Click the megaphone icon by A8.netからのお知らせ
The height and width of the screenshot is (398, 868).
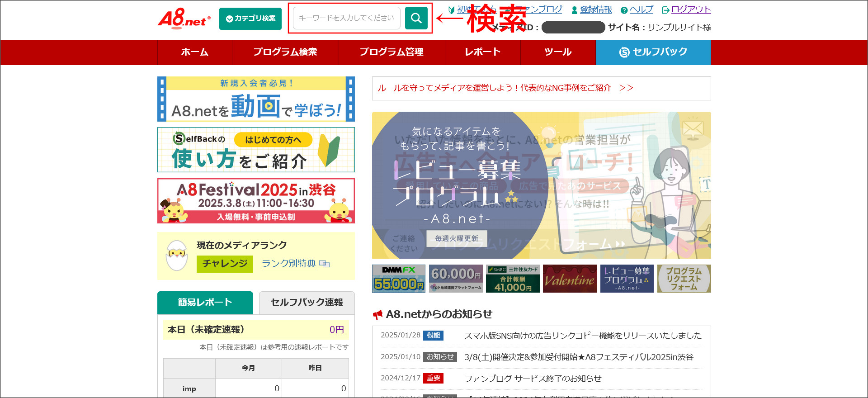point(377,314)
